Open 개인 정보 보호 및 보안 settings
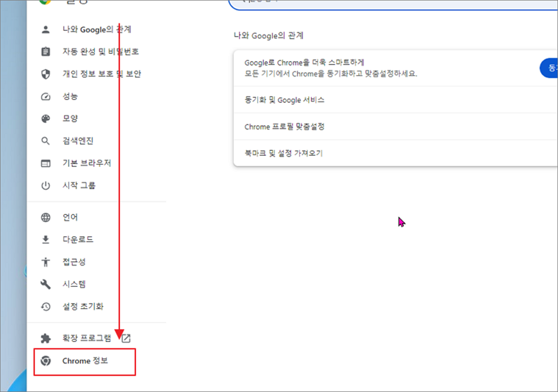558x392 pixels. pyautogui.click(x=101, y=74)
